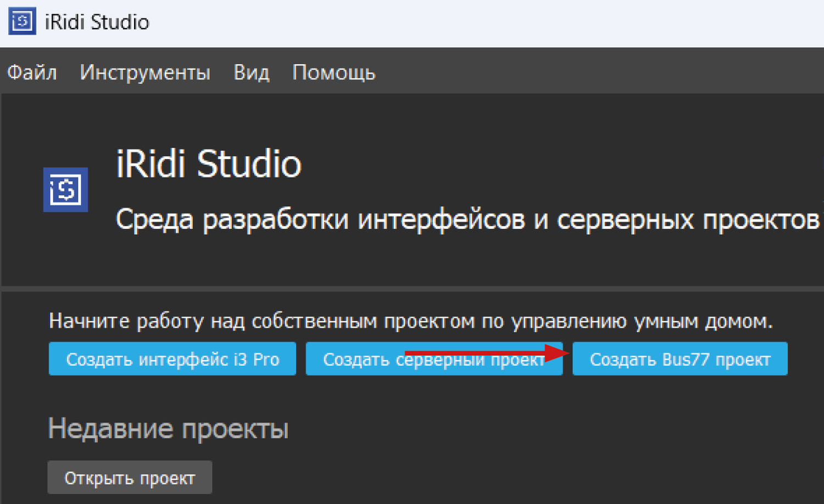
Task: Create a new Bus77 project
Action: tap(680, 359)
